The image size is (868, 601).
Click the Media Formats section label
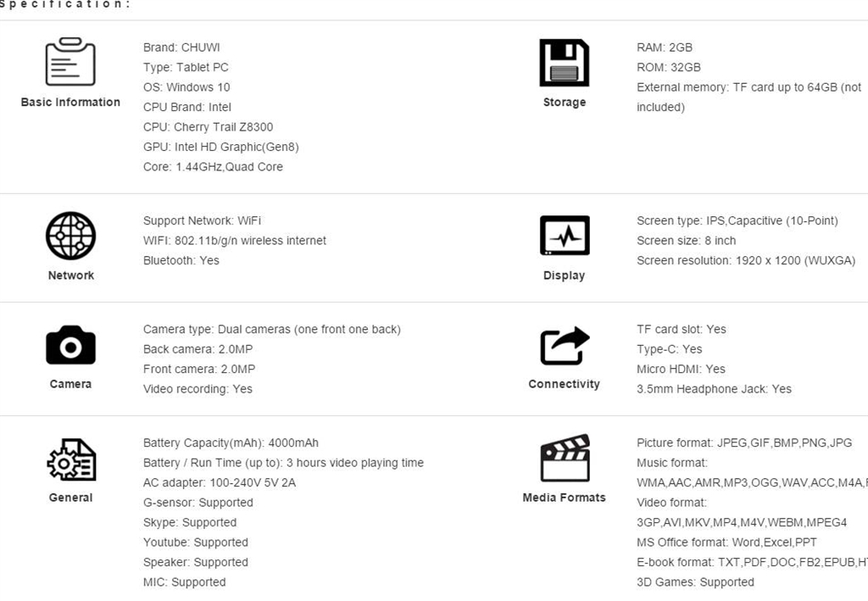(564, 498)
